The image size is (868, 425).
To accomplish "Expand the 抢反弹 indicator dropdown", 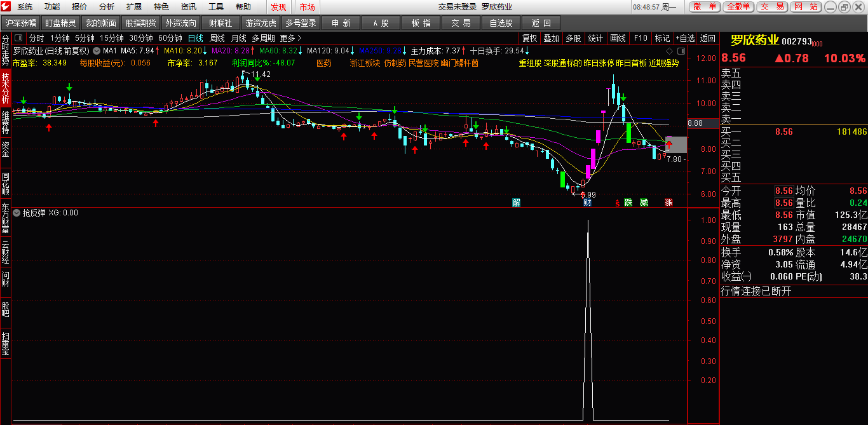I will (17, 213).
